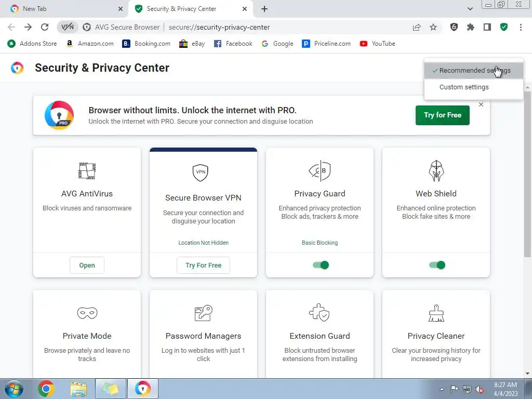532x399 pixels.
Task: Close the New Tab tab
Action: pos(121,9)
